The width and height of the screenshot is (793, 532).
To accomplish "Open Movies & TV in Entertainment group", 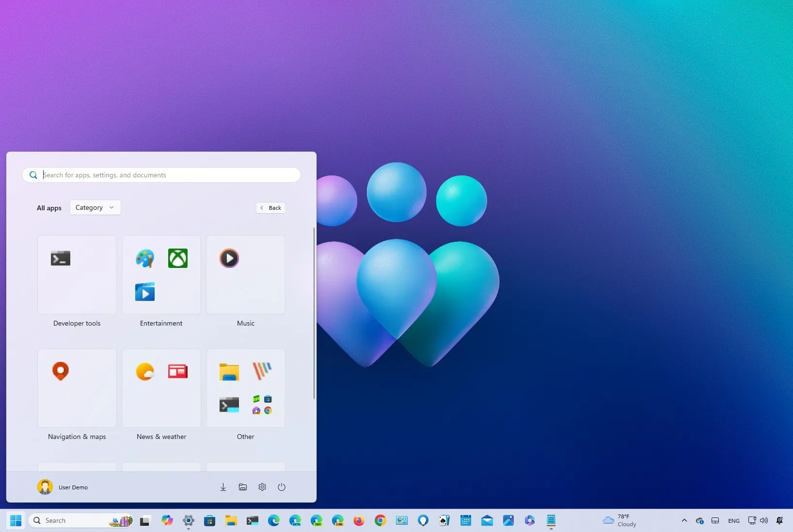I will pyautogui.click(x=145, y=292).
